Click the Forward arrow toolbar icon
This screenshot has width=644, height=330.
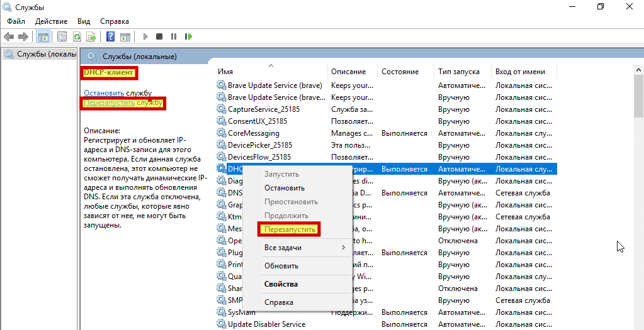pos(23,36)
